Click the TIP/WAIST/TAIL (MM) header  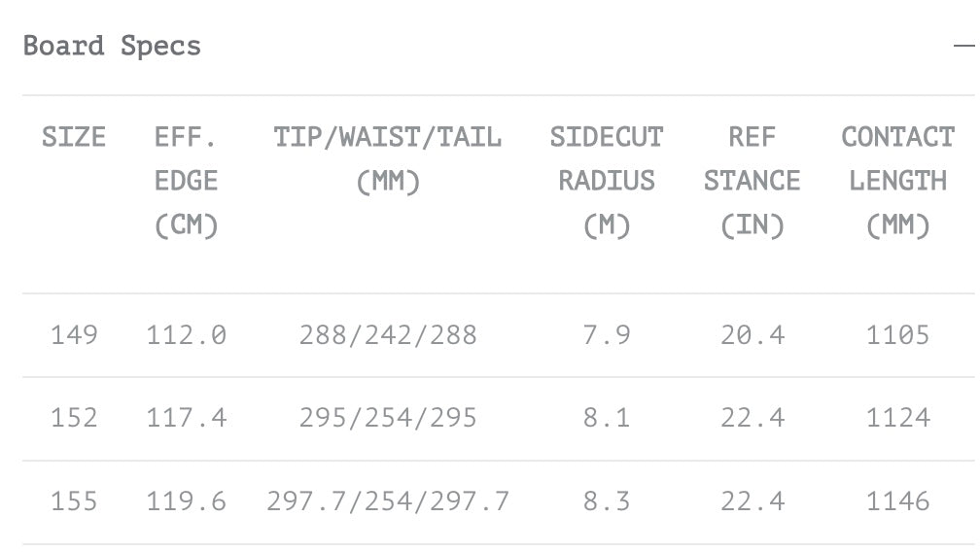[x=388, y=158]
